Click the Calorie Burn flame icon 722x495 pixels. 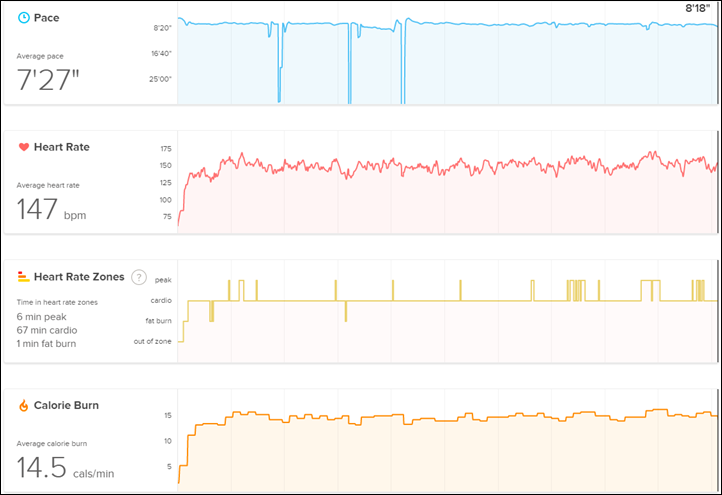23,405
